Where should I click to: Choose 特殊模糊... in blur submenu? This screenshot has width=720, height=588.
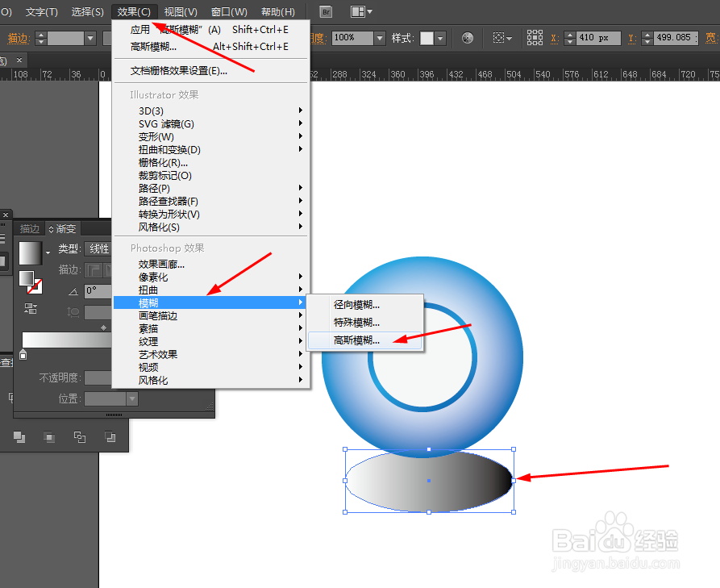point(365,323)
